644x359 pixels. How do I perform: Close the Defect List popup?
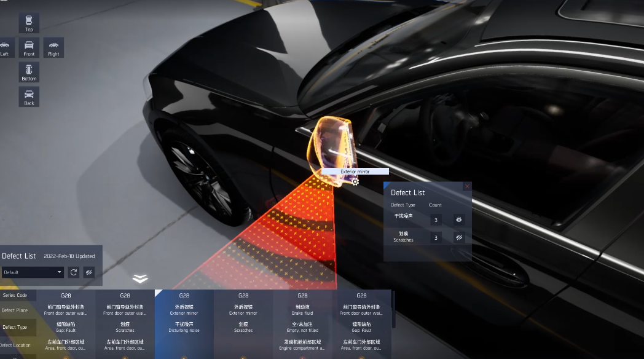467,186
